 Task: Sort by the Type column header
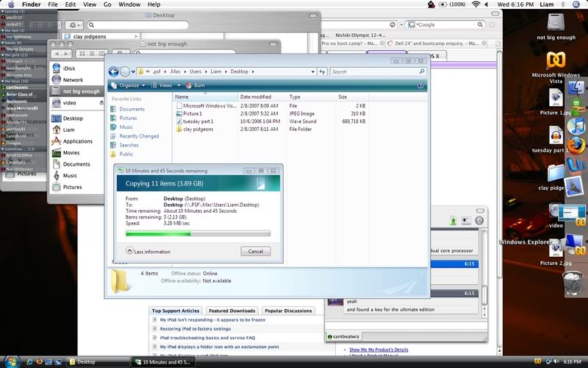311,97
